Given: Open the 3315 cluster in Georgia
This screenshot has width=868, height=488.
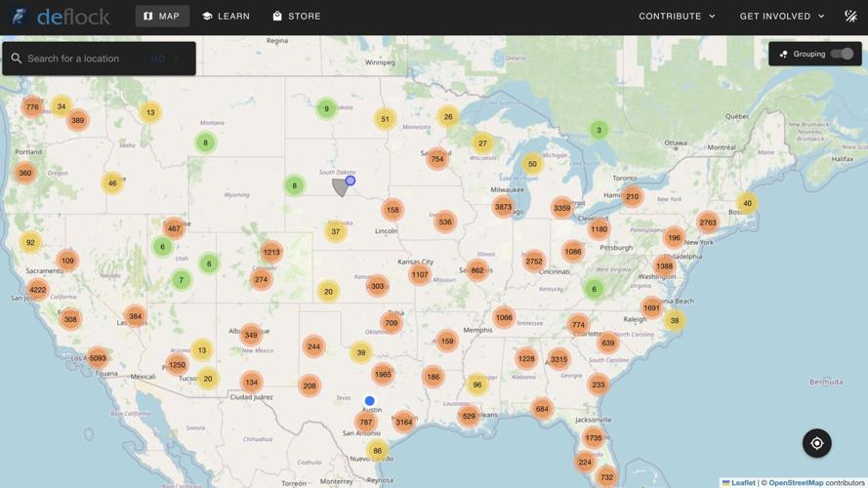Looking at the screenshot, I should [x=559, y=359].
